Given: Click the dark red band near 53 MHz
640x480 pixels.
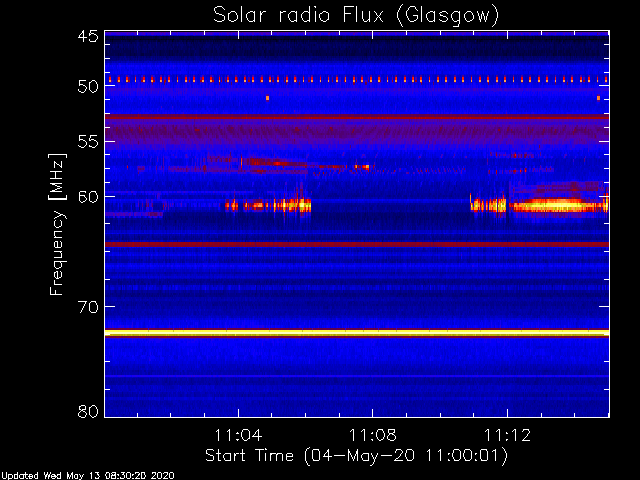Looking at the screenshot, I should point(357,117).
